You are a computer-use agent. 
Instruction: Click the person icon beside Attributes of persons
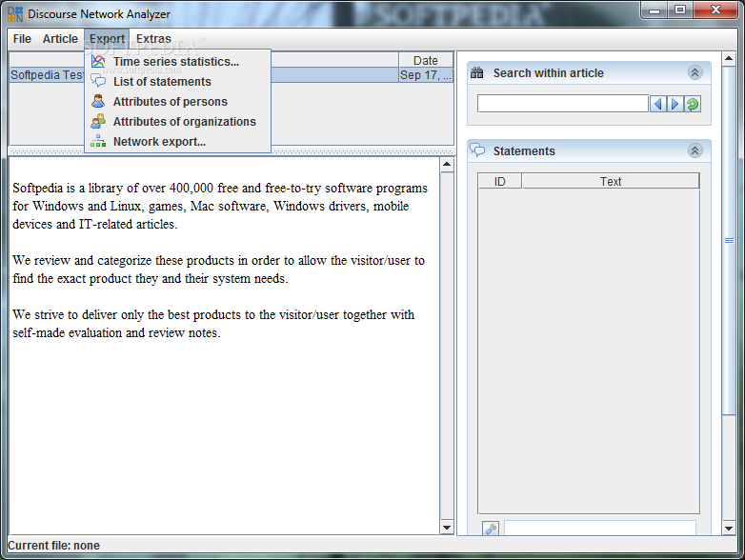pyautogui.click(x=98, y=101)
